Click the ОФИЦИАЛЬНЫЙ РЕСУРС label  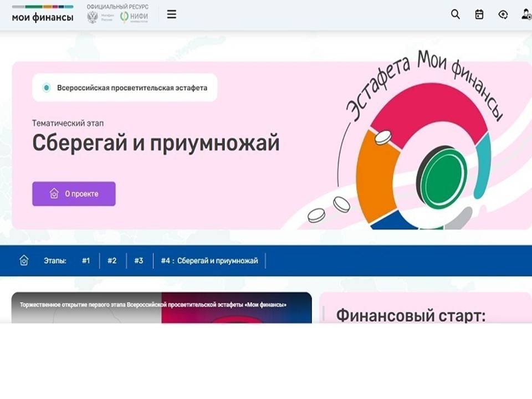pos(117,7)
